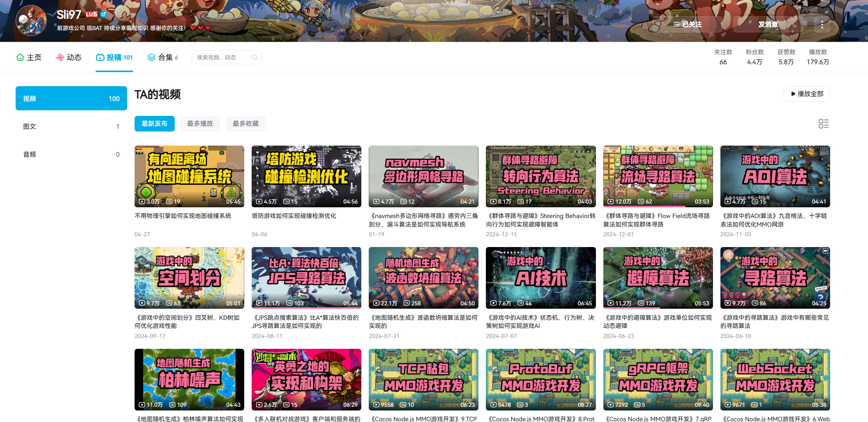The image size is (868, 422).
Task: Toggle the 已关注 follow button
Action: pos(687,25)
